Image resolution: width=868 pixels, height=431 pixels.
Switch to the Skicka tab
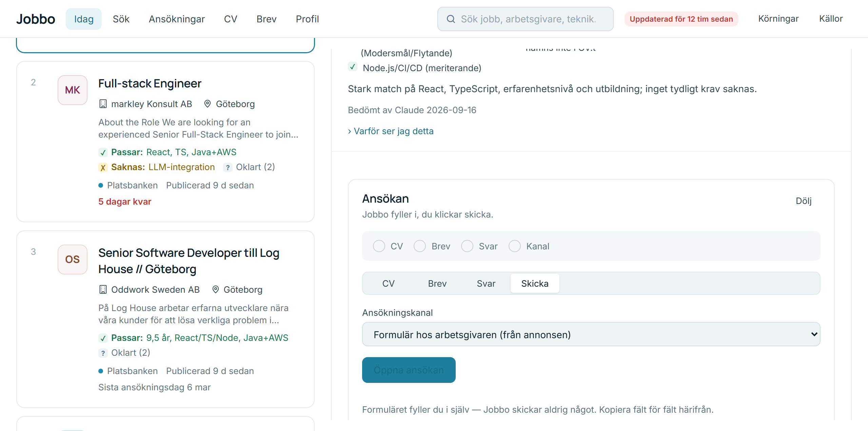tap(535, 284)
